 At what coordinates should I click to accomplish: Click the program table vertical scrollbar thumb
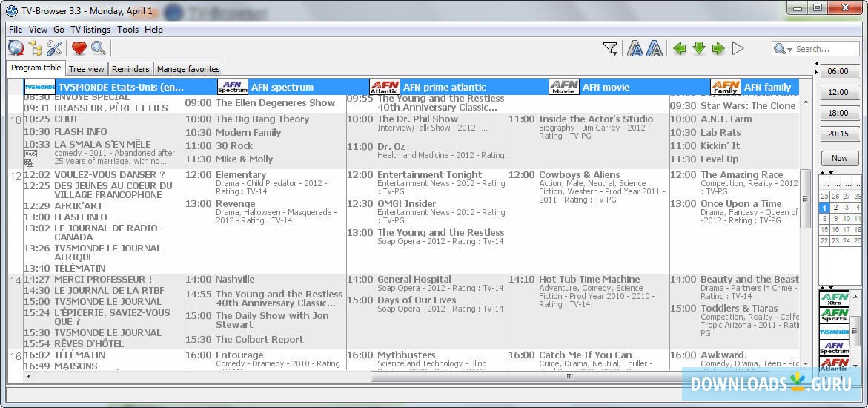coord(806,199)
